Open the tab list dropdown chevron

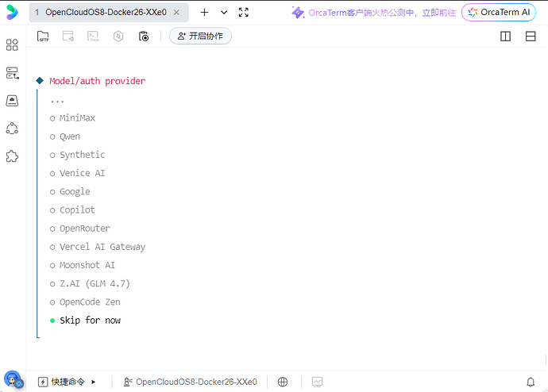coord(224,12)
